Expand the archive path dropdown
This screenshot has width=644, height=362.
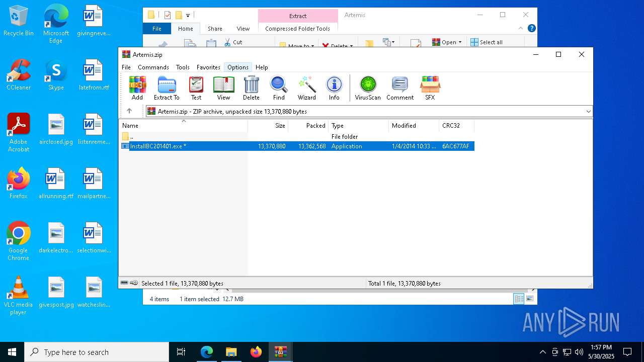588,111
